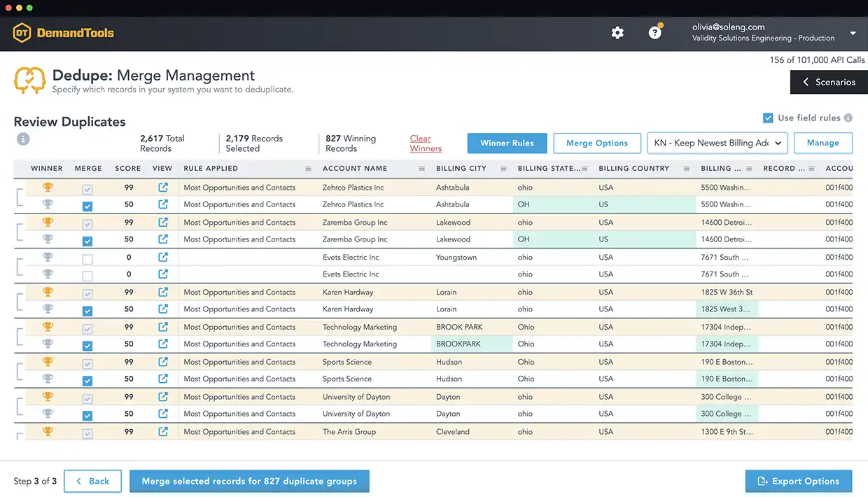Click the gold trophy winner icon on Zehrco Plastics row

(x=48, y=187)
